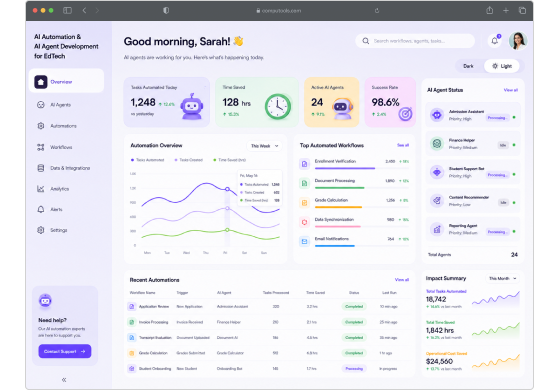
Task: Click the Enrollment Verification workflow icon
Action: click(x=304, y=164)
